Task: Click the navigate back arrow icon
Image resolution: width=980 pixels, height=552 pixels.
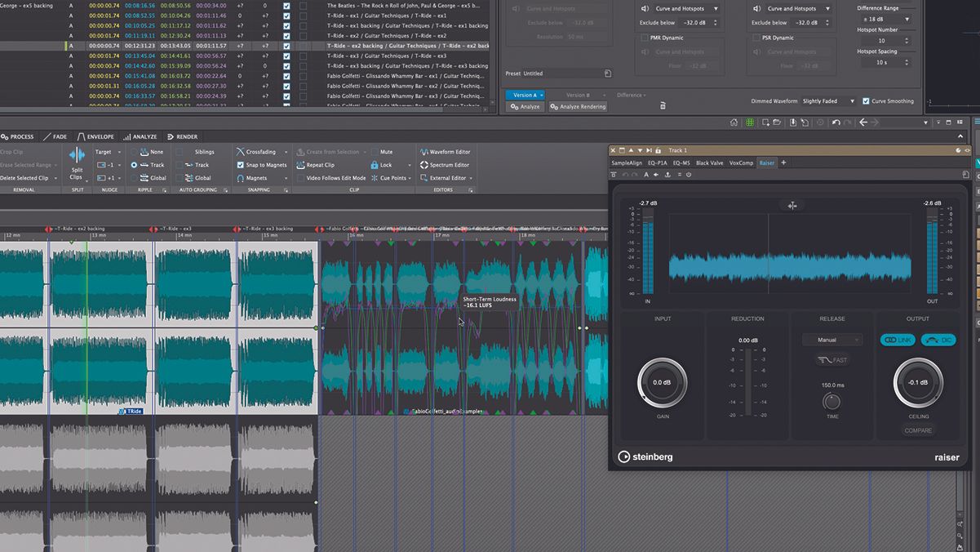Action: tap(863, 122)
